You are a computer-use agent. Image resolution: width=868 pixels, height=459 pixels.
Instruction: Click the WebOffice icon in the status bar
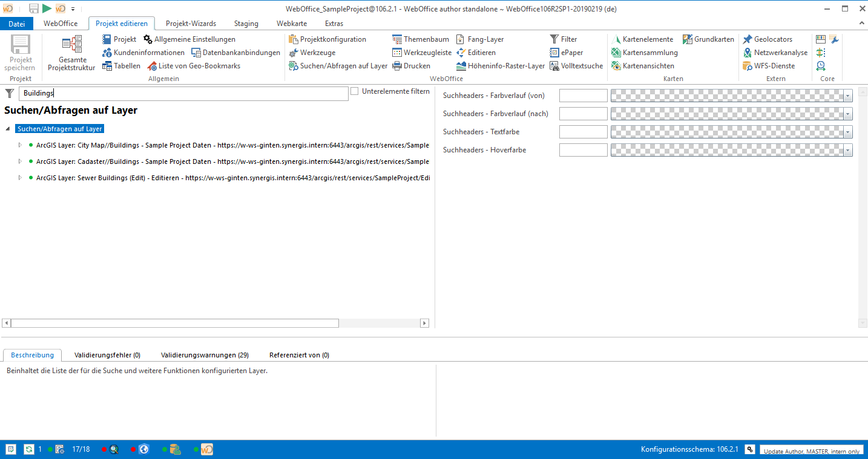pos(206,449)
